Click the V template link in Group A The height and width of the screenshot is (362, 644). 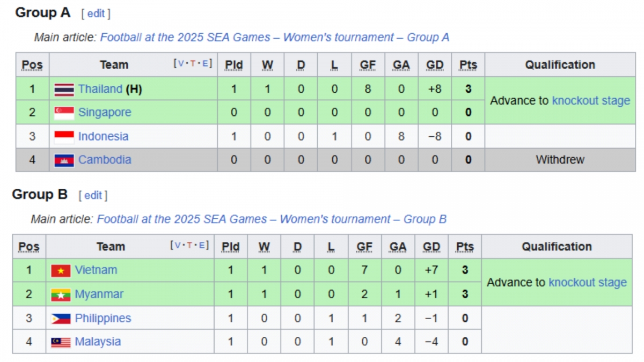[180, 64]
